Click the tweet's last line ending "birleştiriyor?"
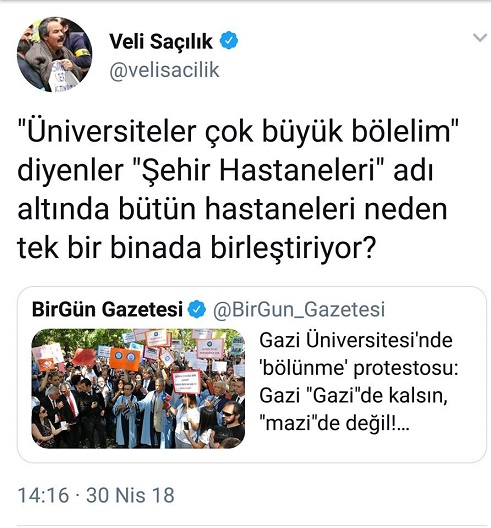The width and height of the screenshot is (491, 528). coord(196,249)
